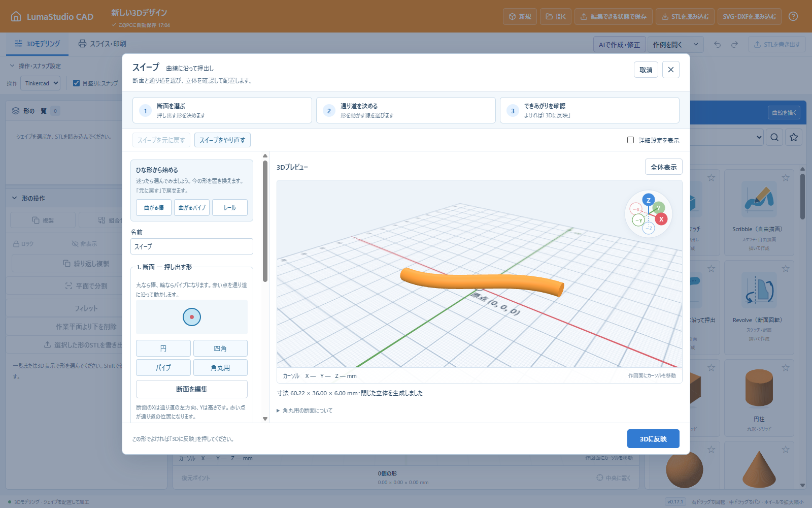This screenshot has height=508, width=812.
Task: Click the 名前 input field
Action: [192, 246]
